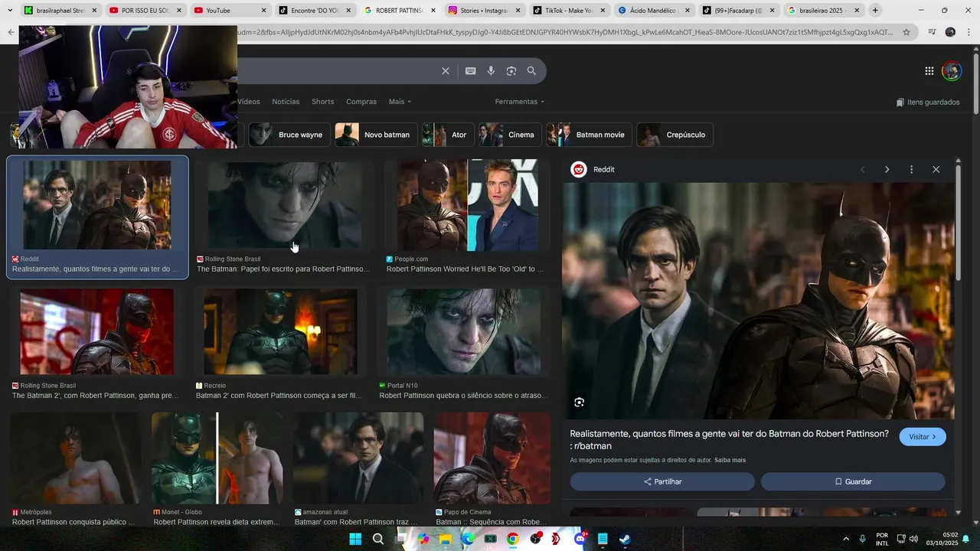Click the language indicator POR INTL
Screen dimensions: 980x551
pos(882,539)
